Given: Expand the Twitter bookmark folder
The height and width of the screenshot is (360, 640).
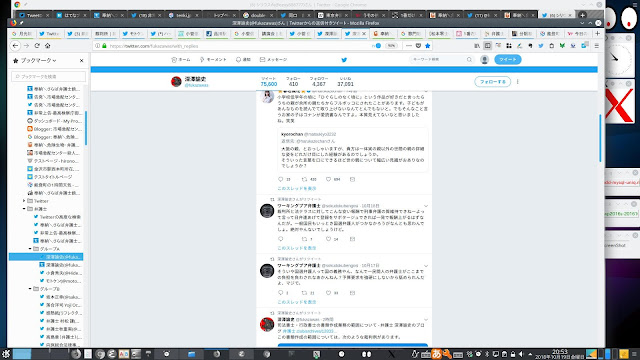Looking at the screenshot, I should (x=24, y=201).
